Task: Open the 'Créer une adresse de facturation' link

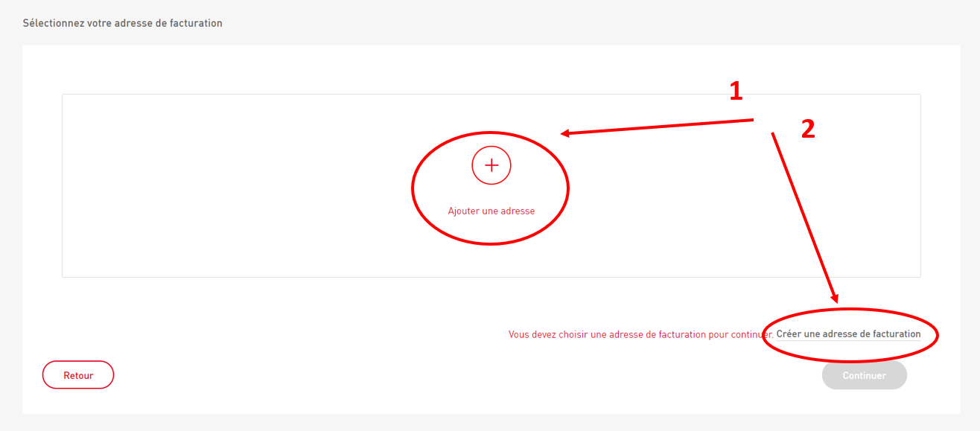Action: click(x=848, y=334)
